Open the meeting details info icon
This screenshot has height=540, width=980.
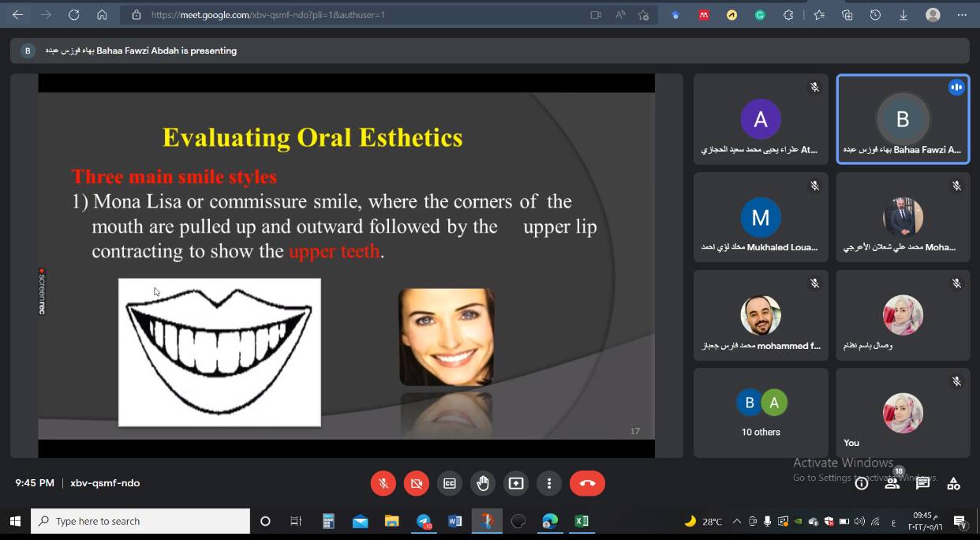coord(862,484)
